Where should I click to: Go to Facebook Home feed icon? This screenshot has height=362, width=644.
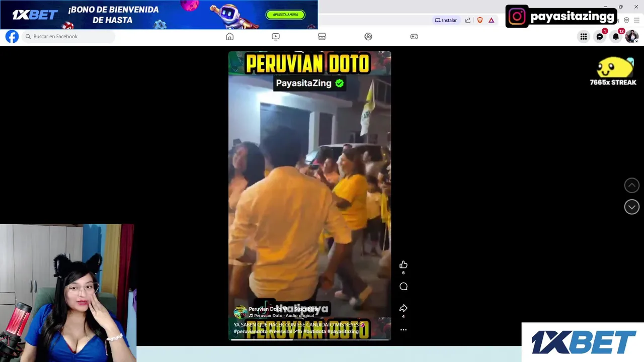[229, 37]
